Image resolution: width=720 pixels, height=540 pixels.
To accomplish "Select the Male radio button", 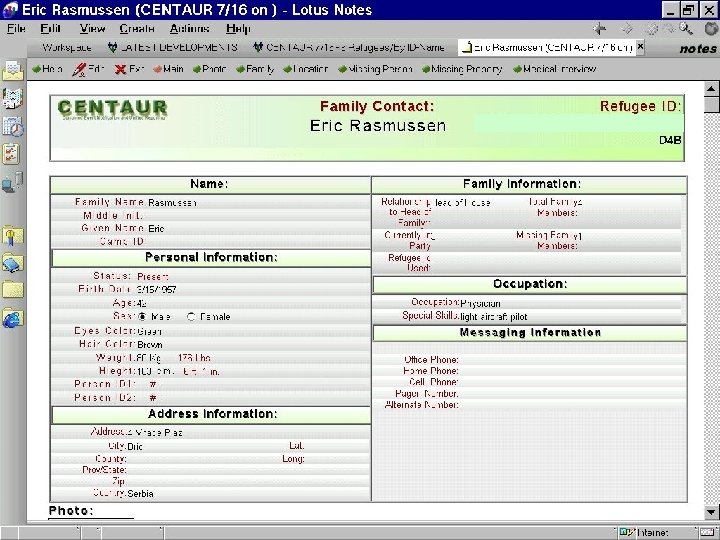I will [x=142, y=317].
